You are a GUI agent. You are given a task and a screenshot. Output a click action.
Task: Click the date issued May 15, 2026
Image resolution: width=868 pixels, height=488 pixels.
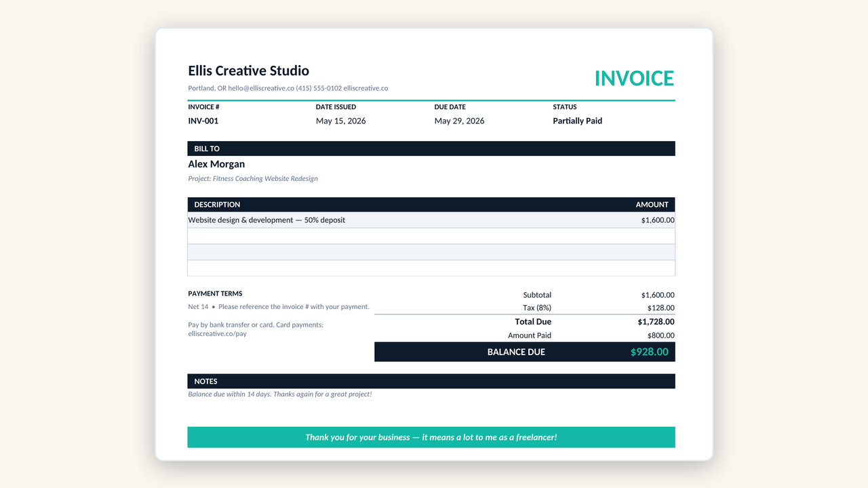click(340, 121)
